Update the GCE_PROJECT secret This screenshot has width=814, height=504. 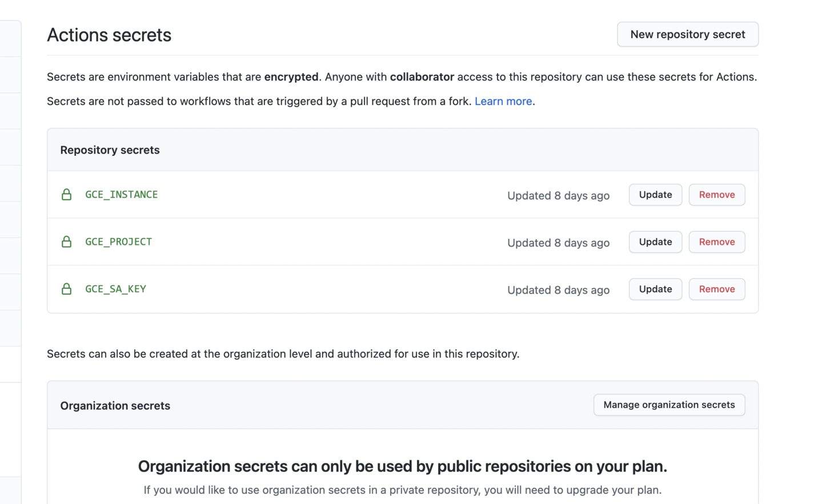[x=655, y=242]
